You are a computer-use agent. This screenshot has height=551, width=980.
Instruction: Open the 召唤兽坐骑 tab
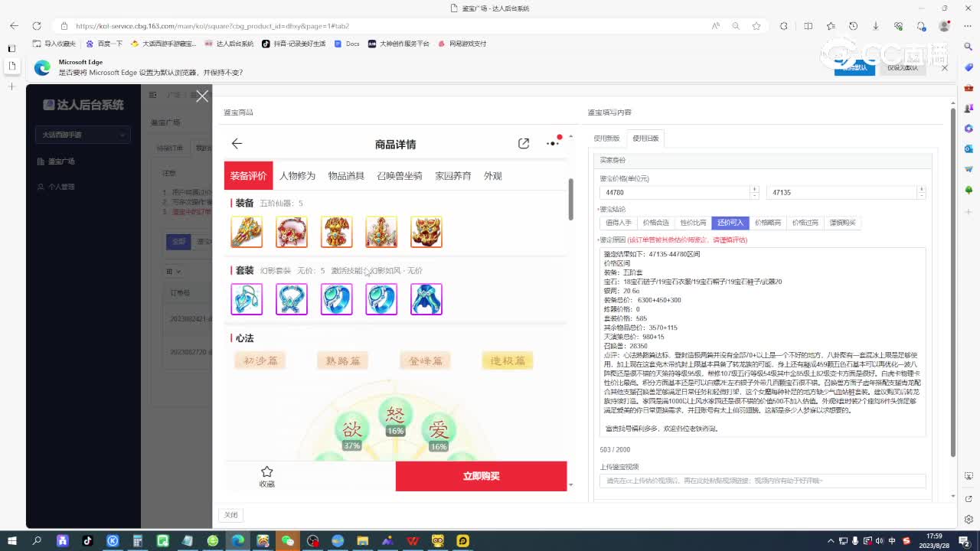tap(400, 176)
